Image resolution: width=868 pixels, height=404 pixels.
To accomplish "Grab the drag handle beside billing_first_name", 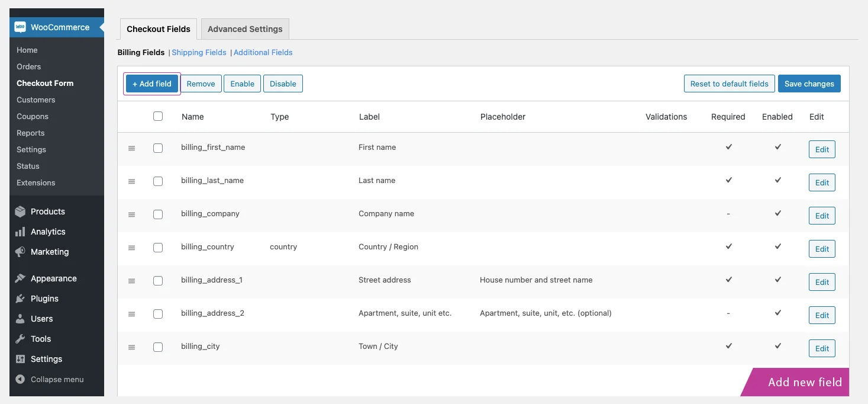I will (131, 148).
